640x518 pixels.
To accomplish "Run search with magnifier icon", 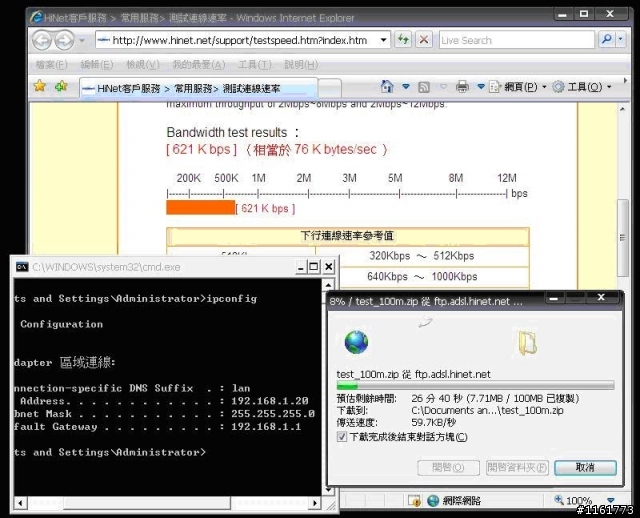I will click(x=607, y=40).
